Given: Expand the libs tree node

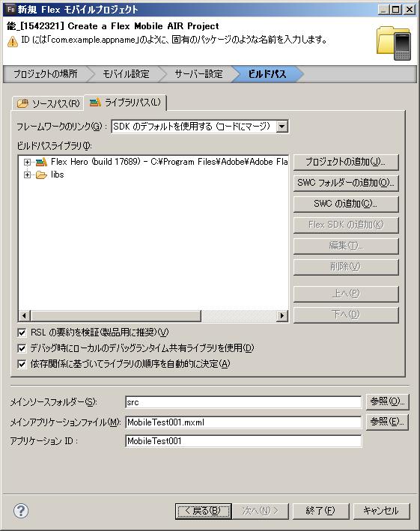Looking at the screenshot, I should (27, 175).
